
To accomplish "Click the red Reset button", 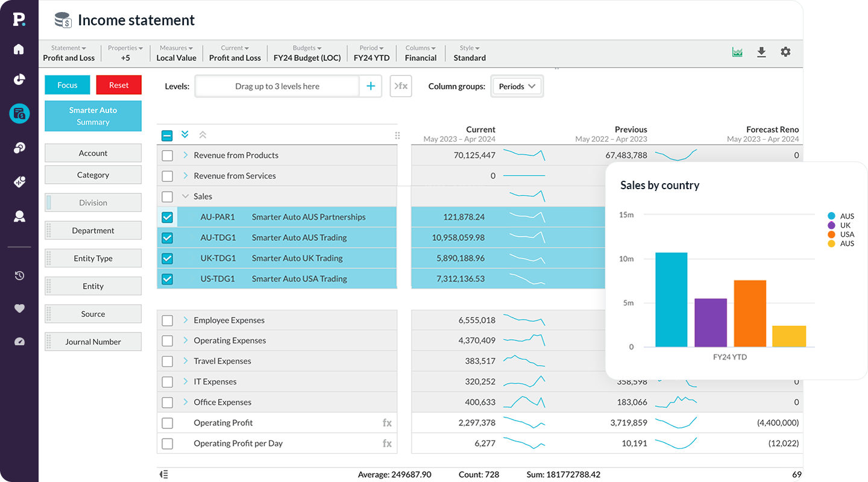I will tap(119, 85).
